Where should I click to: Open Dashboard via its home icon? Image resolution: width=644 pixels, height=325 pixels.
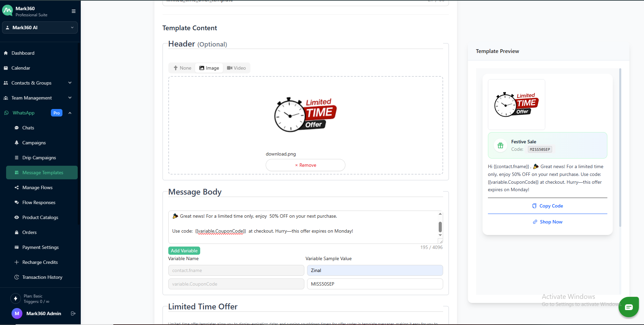(x=6, y=53)
